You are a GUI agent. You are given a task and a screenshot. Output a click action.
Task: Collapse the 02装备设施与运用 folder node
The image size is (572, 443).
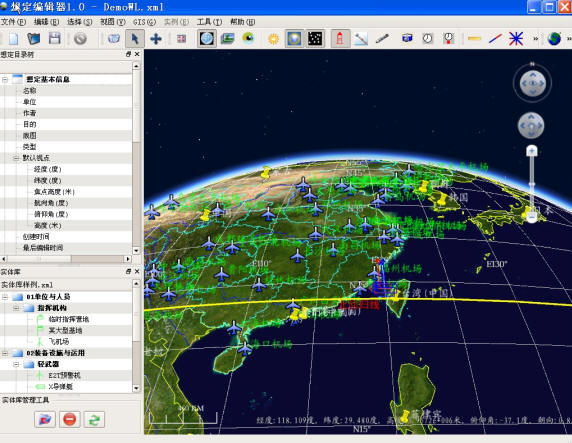(x=5, y=353)
